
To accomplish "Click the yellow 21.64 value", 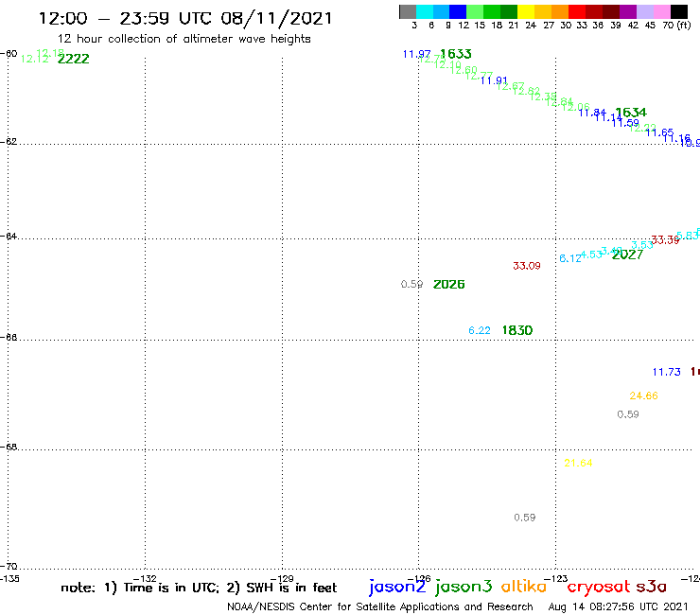I will coord(578,464).
